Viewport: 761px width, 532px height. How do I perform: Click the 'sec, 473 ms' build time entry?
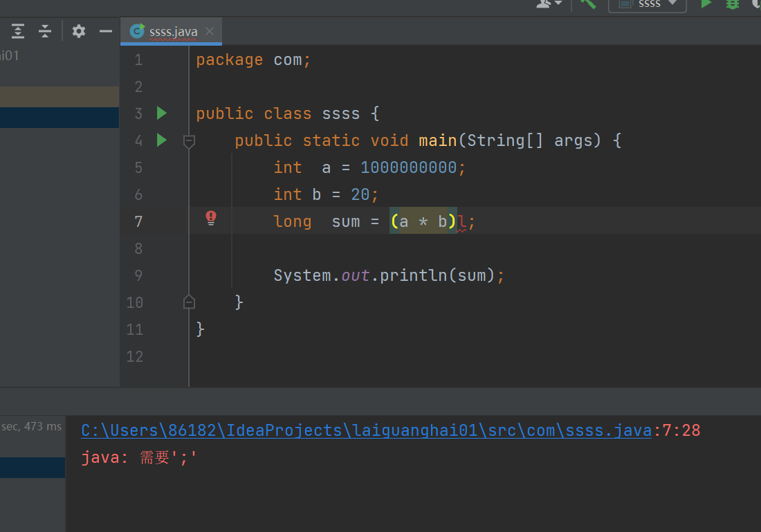coord(32,427)
